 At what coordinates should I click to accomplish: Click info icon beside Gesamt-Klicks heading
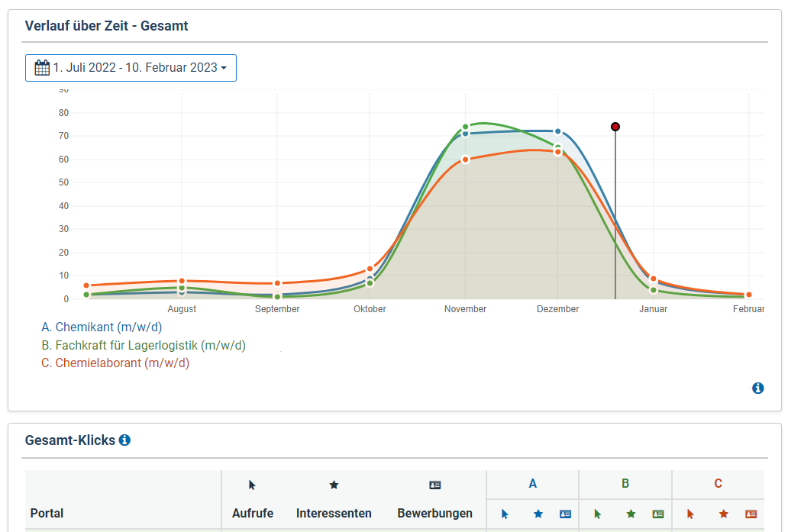pos(124,440)
